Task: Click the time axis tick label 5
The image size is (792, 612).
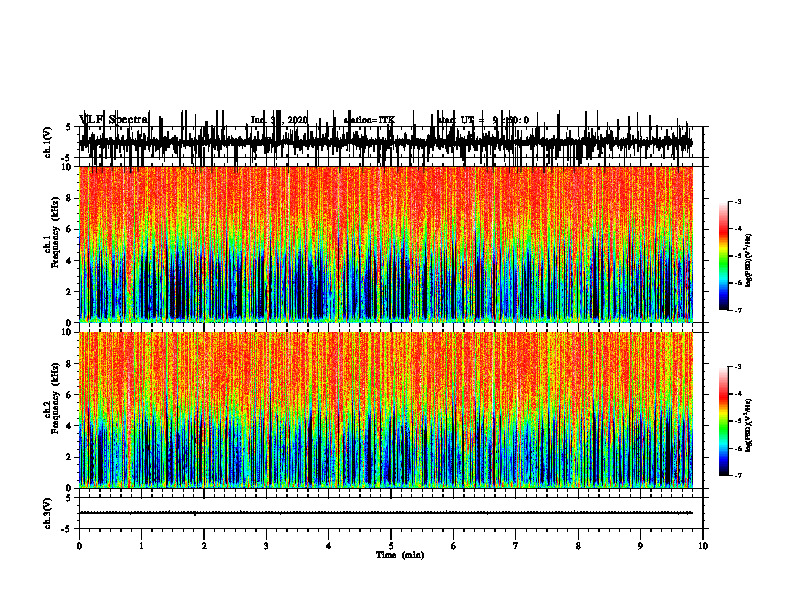Action: click(391, 546)
